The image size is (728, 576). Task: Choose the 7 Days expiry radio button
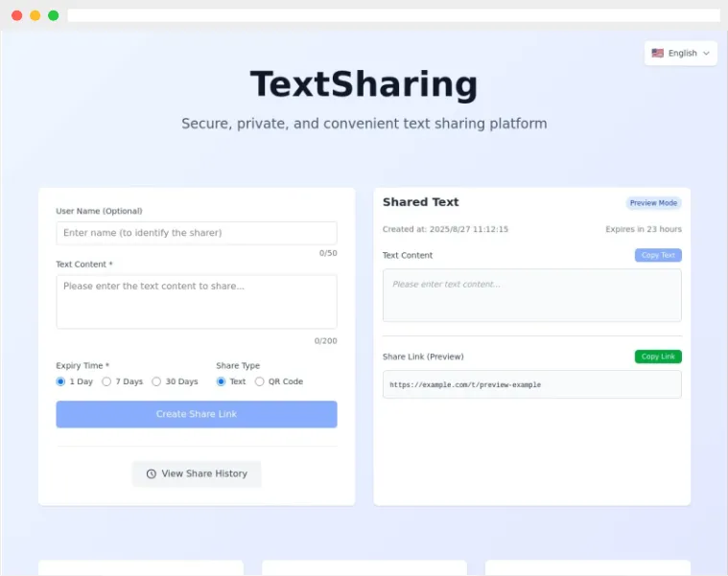106,381
